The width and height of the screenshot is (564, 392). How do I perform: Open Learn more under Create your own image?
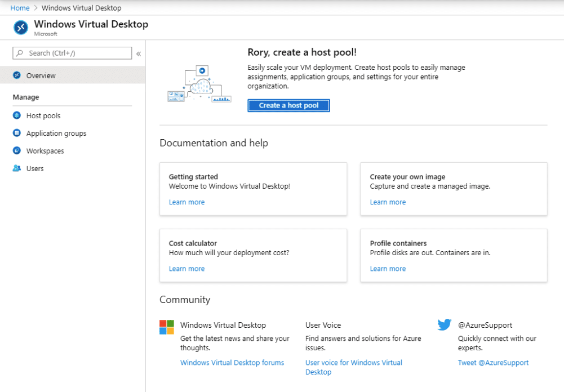pos(388,202)
